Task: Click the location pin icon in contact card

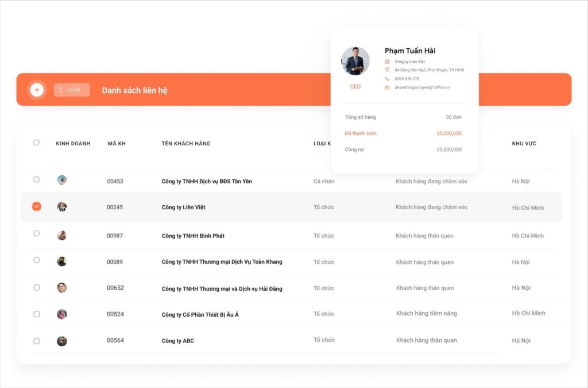Action: [387, 70]
